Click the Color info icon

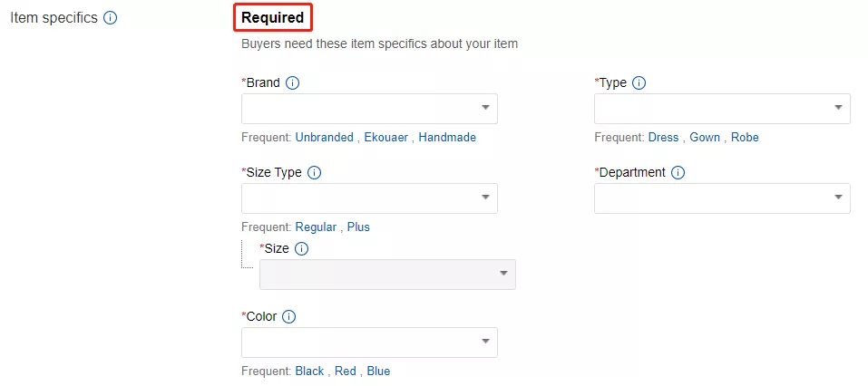point(289,316)
